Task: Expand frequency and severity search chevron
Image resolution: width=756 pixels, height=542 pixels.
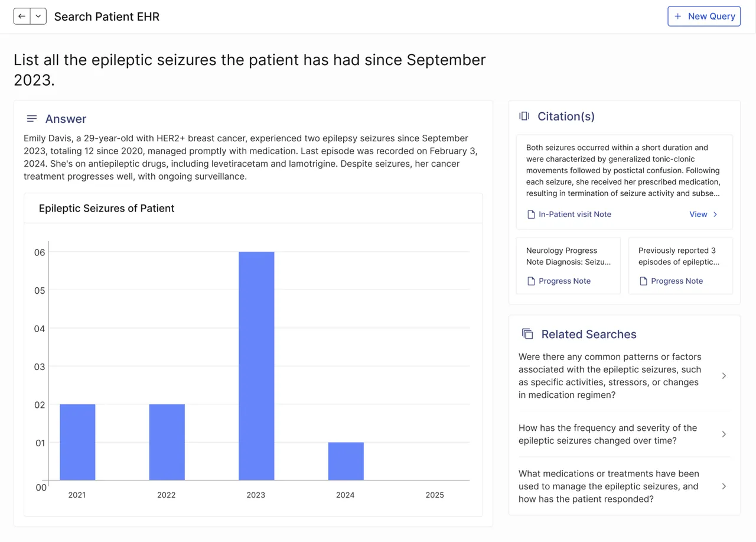Action: coord(724,434)
